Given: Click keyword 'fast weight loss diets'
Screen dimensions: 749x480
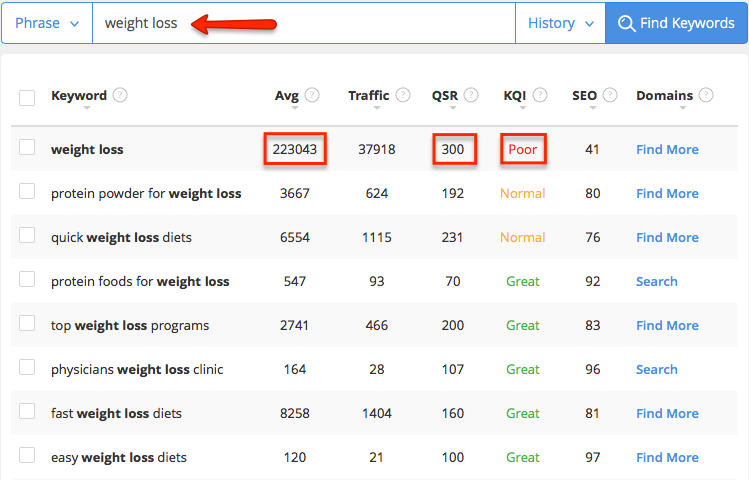Looking at the screenshot, I should click(116, 413).
